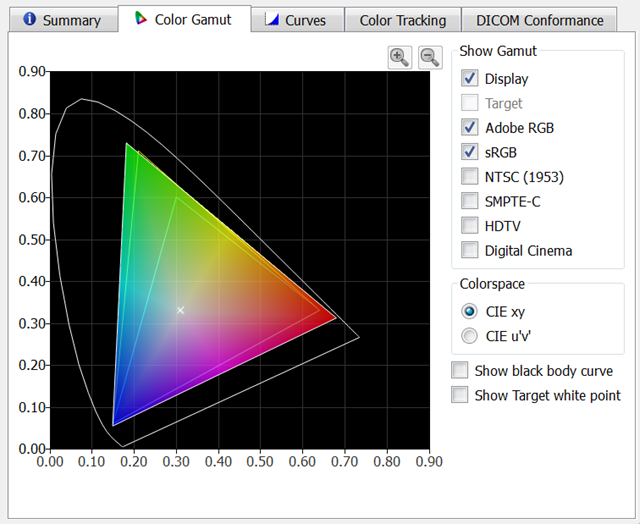Disable the Adobe RGB gamut overlay
The width and height of the screenshot is (640, 524).
(470, 127)
